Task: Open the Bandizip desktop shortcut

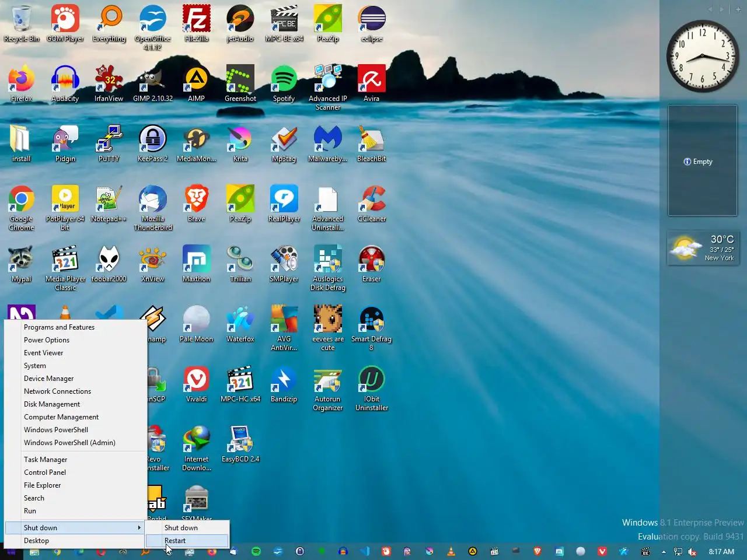Action: (284, 384)
